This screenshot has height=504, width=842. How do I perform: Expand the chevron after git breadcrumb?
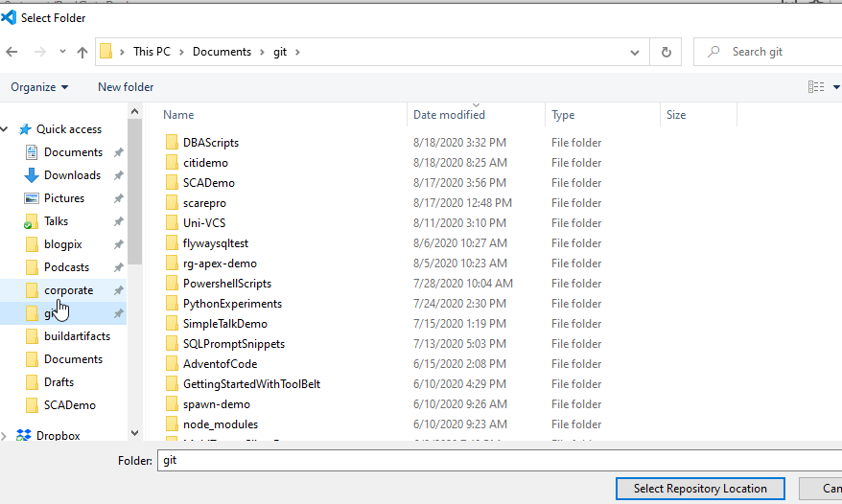[x=297, y=52]
